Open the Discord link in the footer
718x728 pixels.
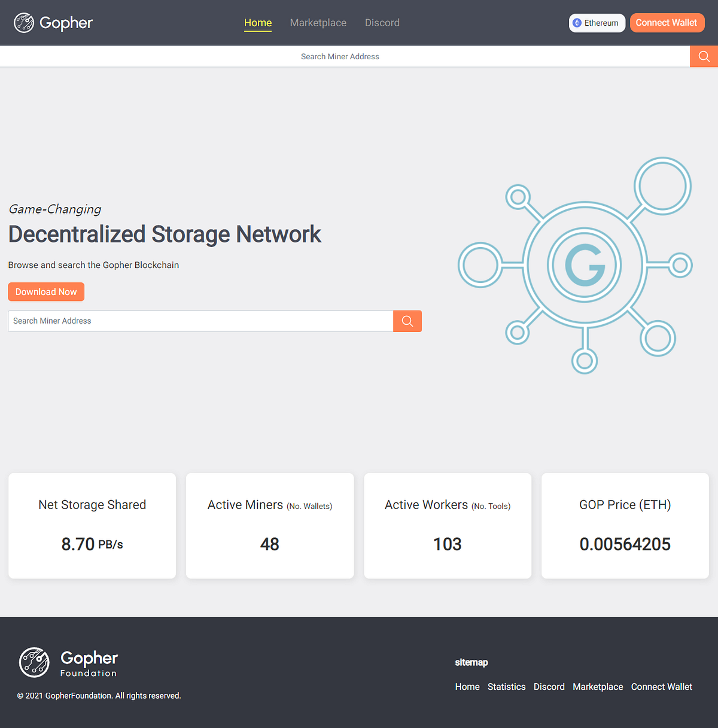tap(549, 686)
